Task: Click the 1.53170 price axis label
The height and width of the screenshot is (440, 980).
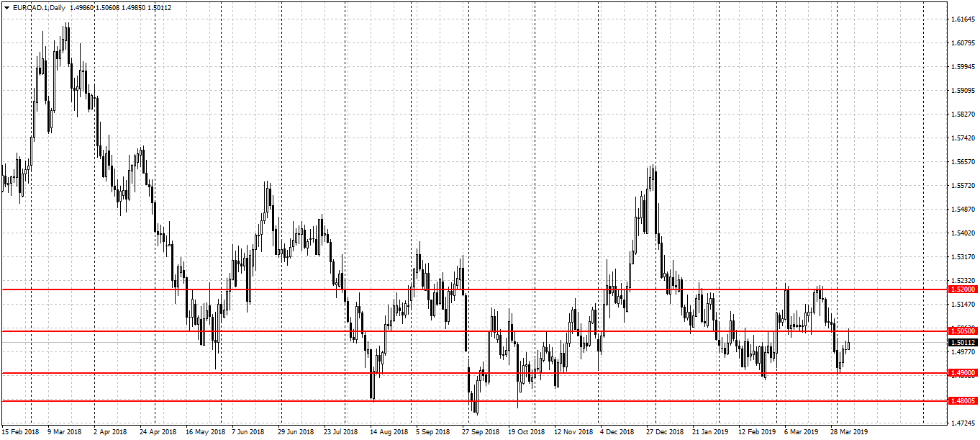Action: pyautogui.click(x=963, y=257)
